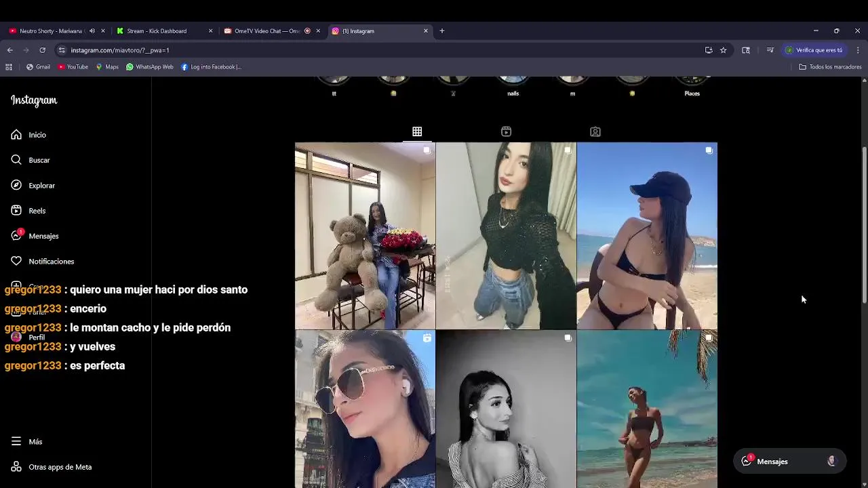Reload the Instagram page
This screenshot has height=488, width=868.
click(x=42, y=50)
